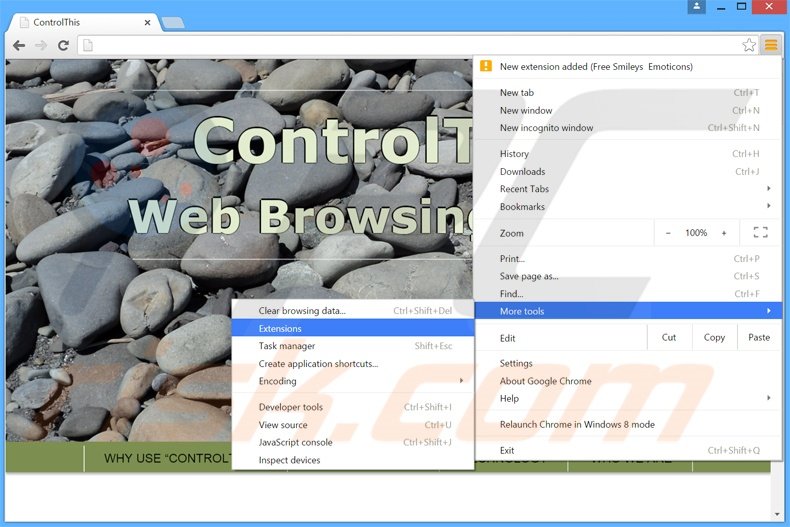Open About Google Chrome
Viewport: 790px width, 527px height.
tap(628, 381)
